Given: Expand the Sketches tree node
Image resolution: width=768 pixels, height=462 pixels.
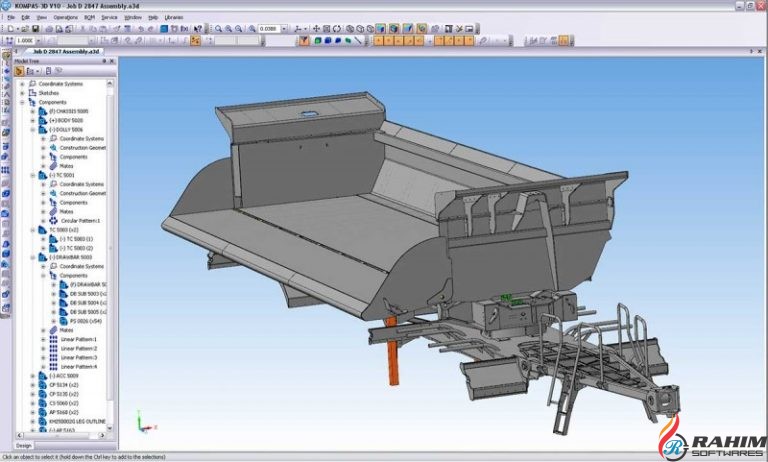Looking at the screenshot, I should point(22,93).
